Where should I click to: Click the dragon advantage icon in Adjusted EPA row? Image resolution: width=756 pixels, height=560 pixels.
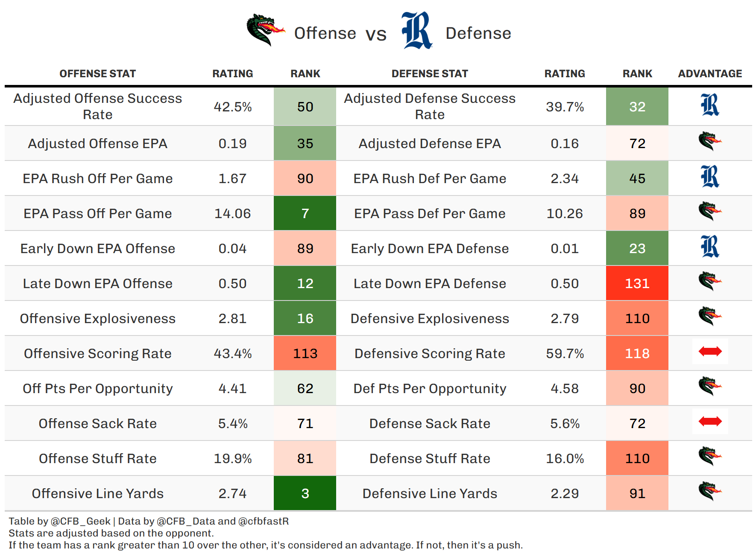710,141
